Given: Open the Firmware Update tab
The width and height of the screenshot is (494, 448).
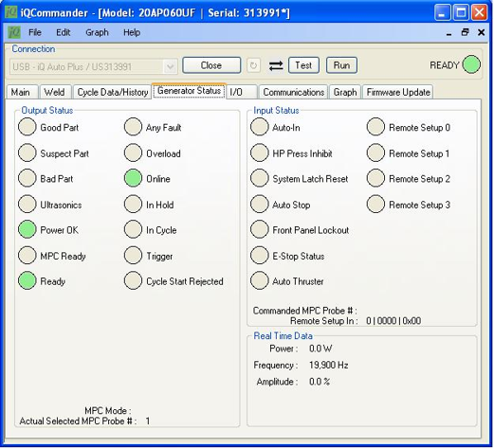Looking at the screenshot, I should pos(398,92).
